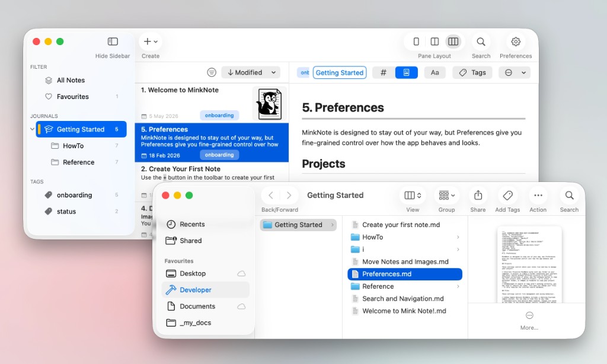Select Preferences.md file in Finder
The width and height of the screenshot is (607, 364).
click(x=405, y=274)
